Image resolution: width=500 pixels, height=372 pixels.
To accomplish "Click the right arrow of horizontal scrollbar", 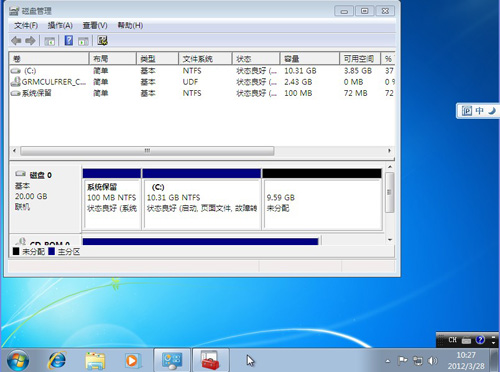I will (389, 151).
